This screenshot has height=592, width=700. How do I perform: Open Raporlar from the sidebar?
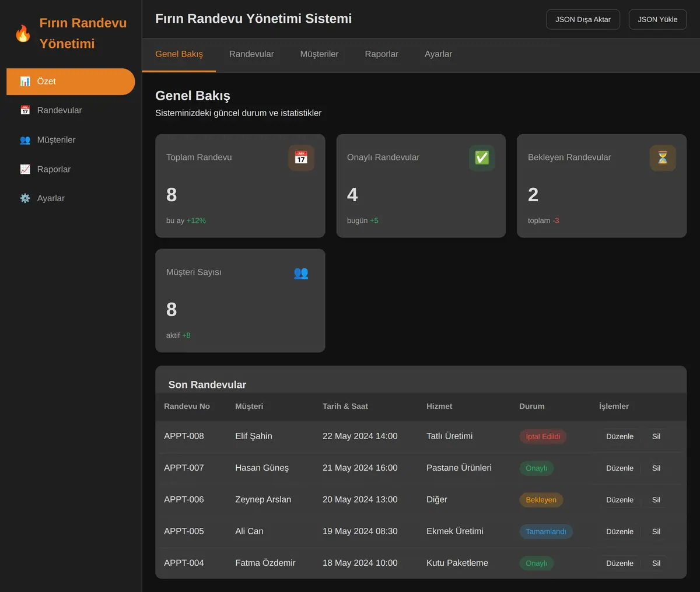coord(71,169)
